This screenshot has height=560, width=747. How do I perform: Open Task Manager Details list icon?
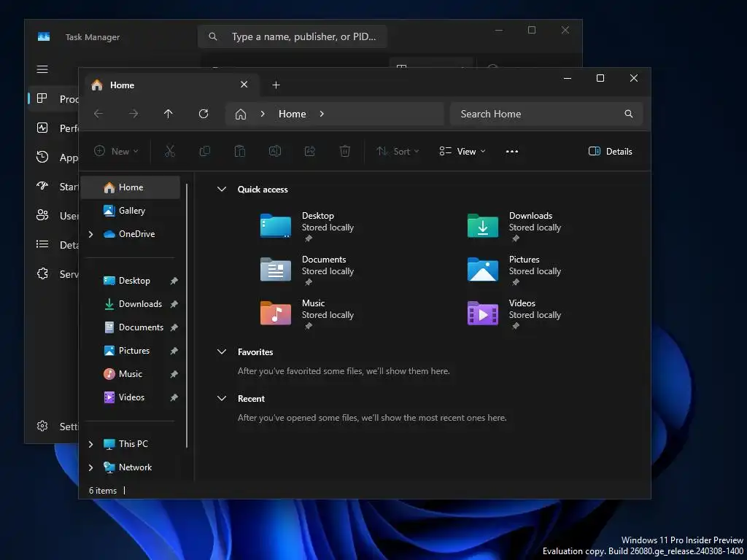coord(42,244)
